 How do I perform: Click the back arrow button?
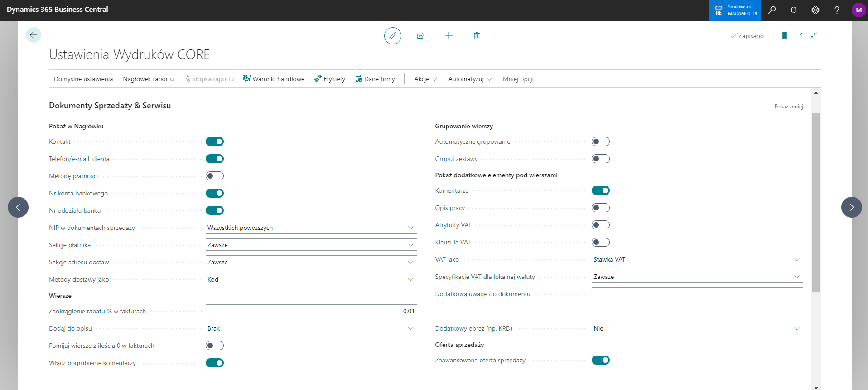(x=34, y=35)
